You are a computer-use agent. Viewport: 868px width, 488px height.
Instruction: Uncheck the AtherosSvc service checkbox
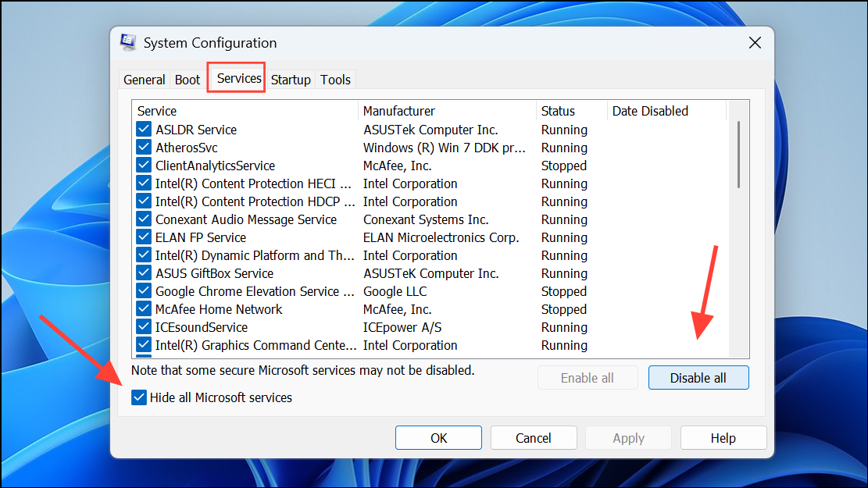click(x=144, y=148)
